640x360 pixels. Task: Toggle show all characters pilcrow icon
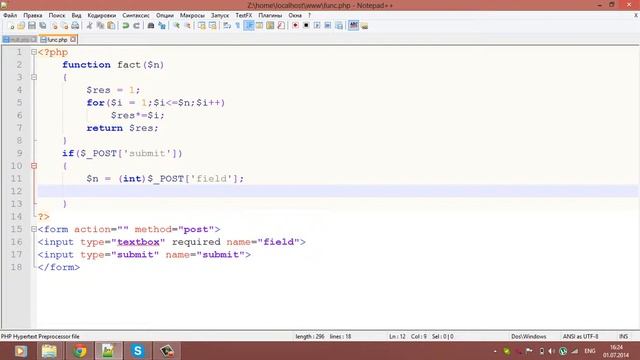(x=238, y=26)
